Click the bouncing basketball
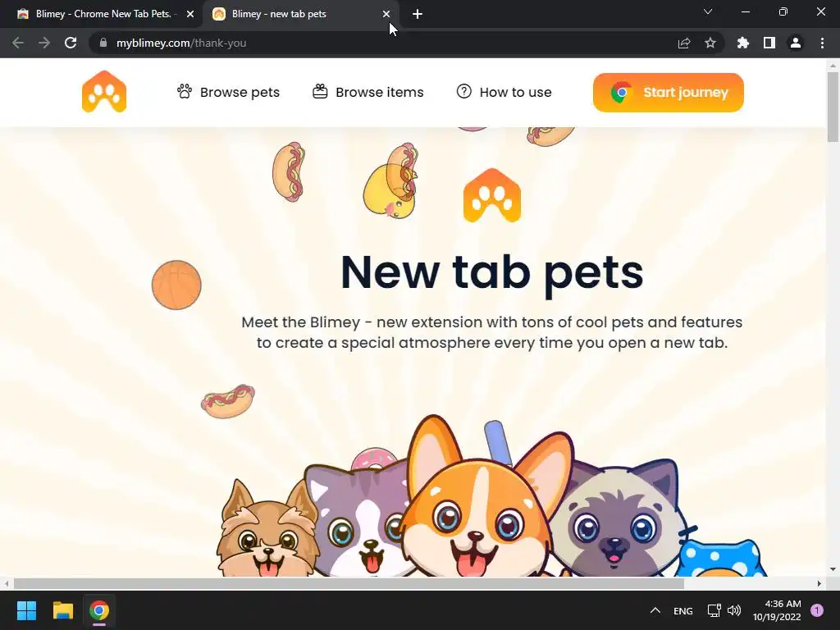Viewport: 840px width, 630px height. coord(176,285)
